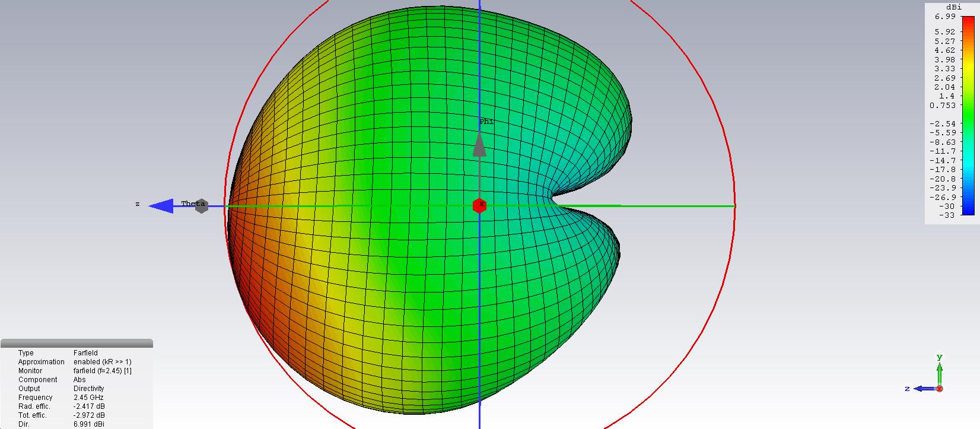980x429 pixels.
Task: Click the red dot of the orientation triad
Action: point(939,389)
